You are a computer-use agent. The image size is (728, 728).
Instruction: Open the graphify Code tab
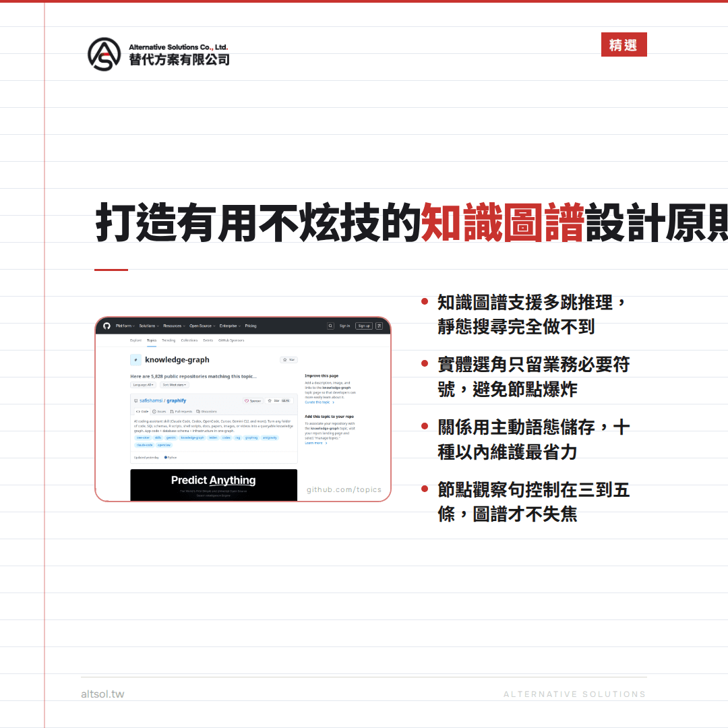click(x=142, y=411)
